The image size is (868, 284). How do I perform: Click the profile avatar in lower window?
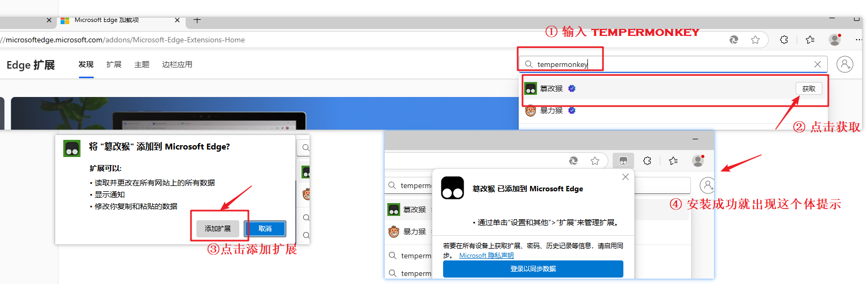click(698, 160)
